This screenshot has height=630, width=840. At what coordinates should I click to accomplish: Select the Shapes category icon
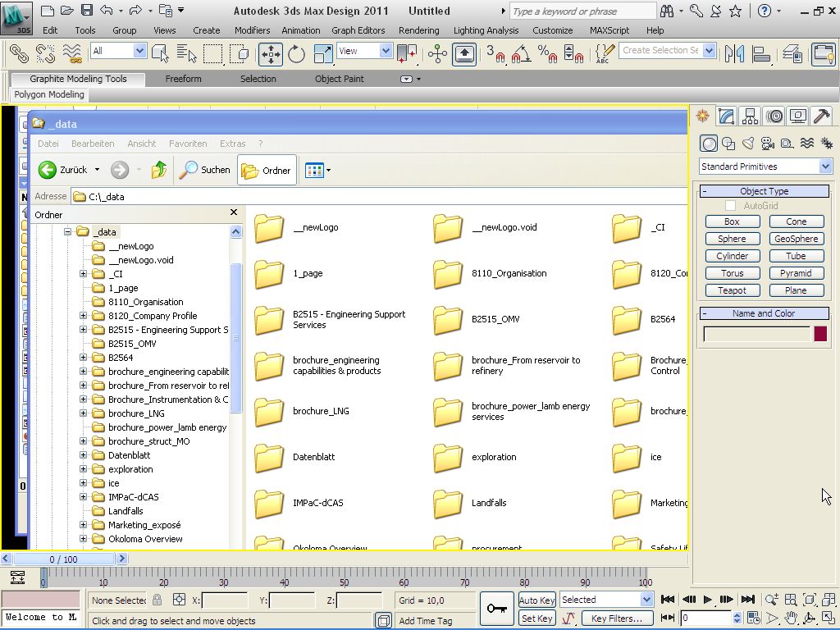pos(728,143)
